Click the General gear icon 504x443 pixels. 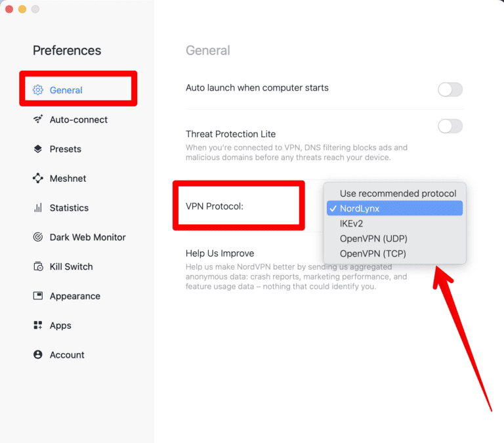[x=38, y=90]
